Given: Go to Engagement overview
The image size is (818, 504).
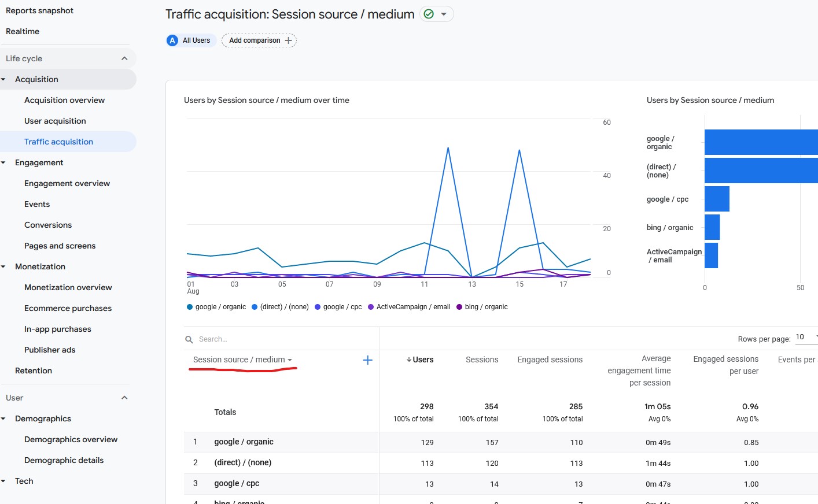Looking at the screenshot, I should click(x=67, y=183).
